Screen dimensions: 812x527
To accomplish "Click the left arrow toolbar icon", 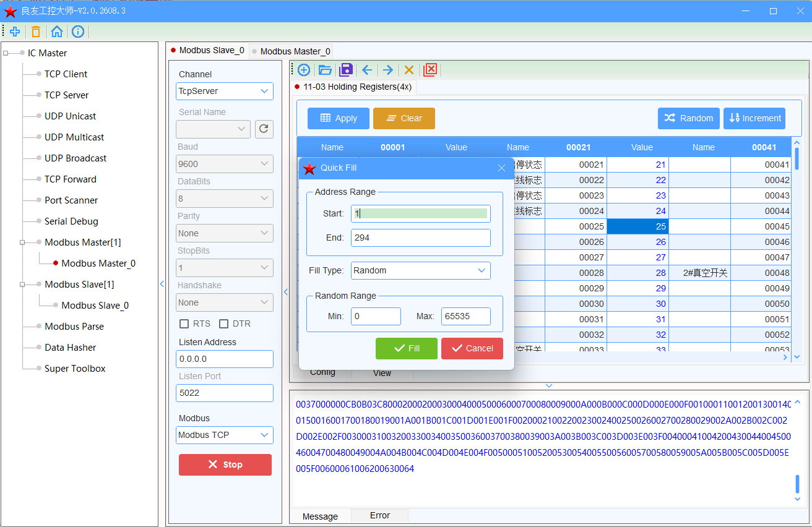I will click(367, 70).
